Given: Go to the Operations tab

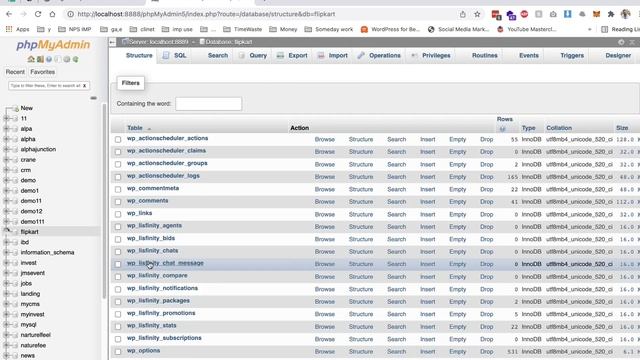Looking at the screenshot, I should (379, 56).
